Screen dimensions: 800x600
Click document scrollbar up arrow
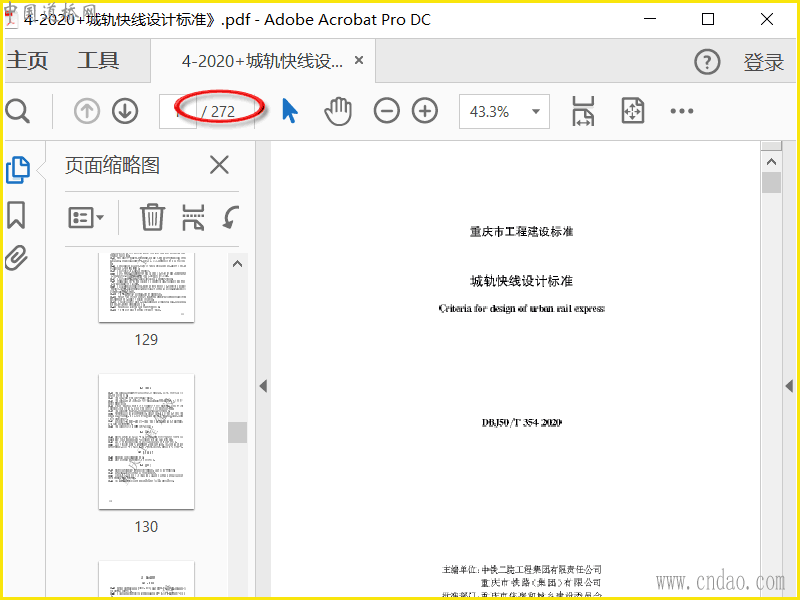pyautogui.click(x=771, y=162)
